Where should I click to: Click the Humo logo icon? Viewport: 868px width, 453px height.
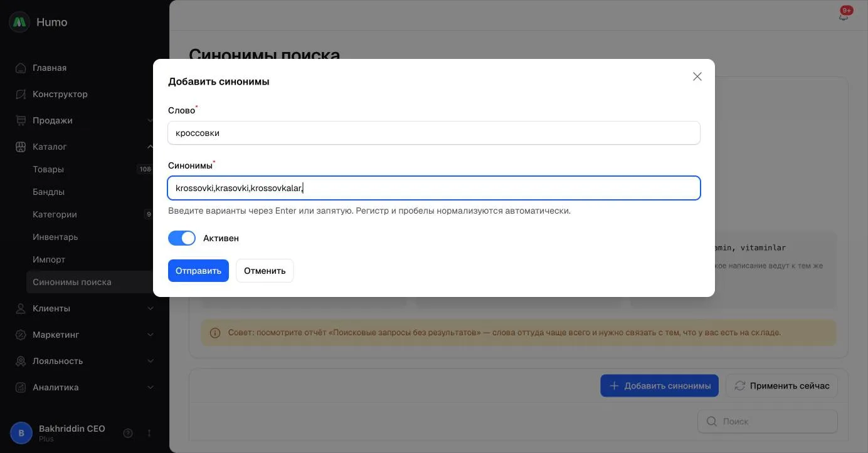(19, 22)
